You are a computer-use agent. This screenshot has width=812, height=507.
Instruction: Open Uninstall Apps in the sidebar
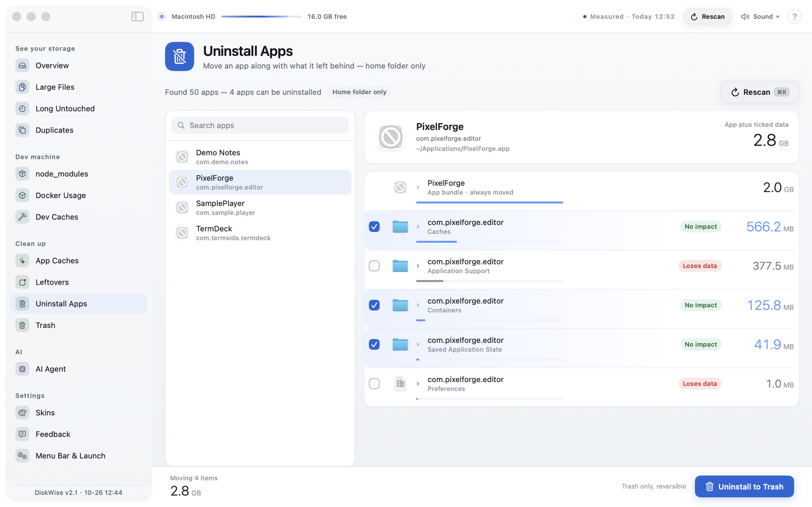point(78,304)
